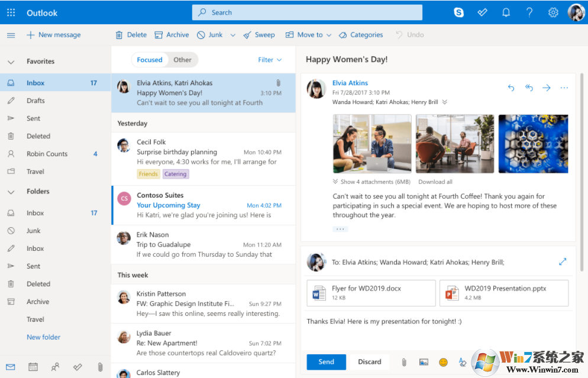Forward the Happy Women's Day email
The width and height of the screenshot is (588, 378).
(547, 88)
